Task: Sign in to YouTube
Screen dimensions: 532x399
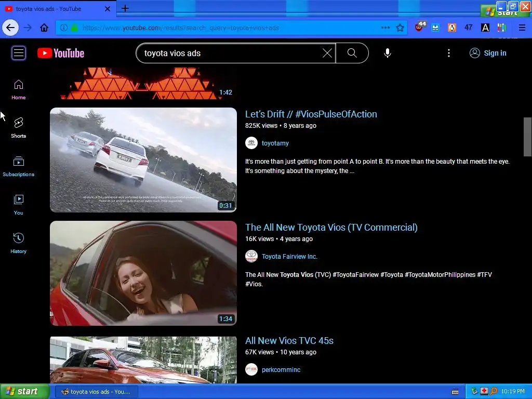Action: point(488,53)
